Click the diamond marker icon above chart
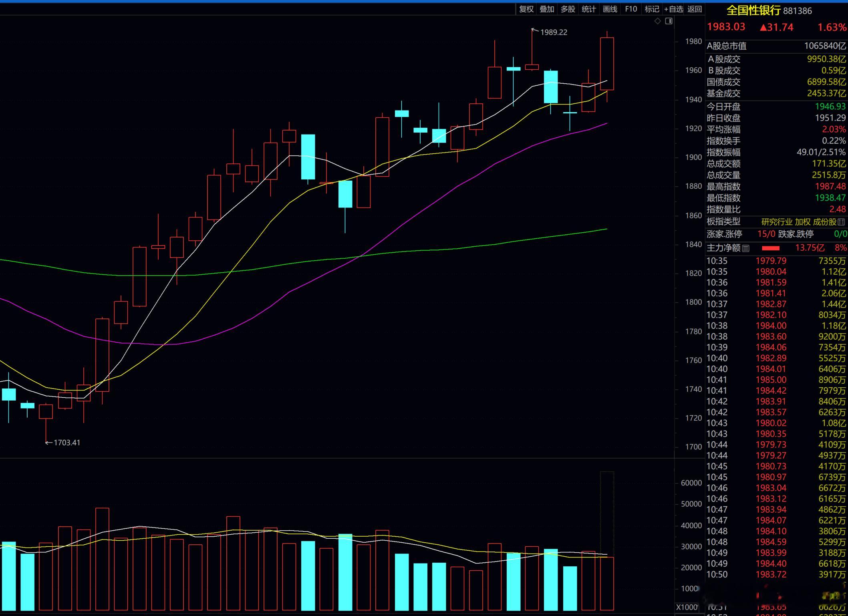The height and width of the screenshot is (616, 848). point(657,21)
